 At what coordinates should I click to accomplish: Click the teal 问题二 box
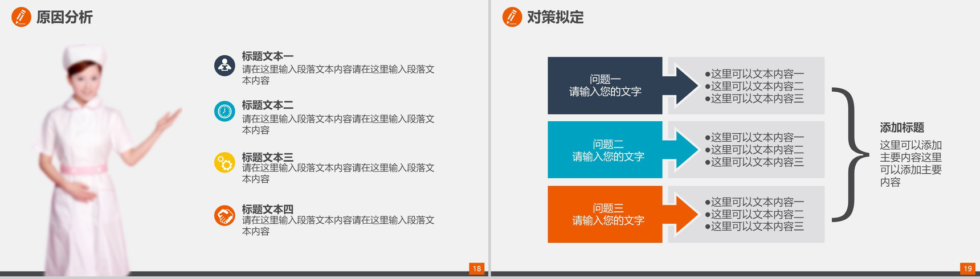click(x=605, y=150)
